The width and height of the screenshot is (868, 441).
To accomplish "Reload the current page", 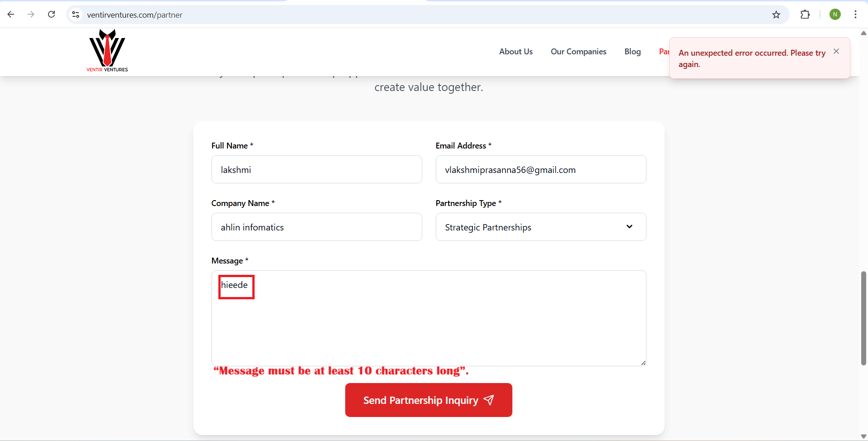I will click(x=52, y=14).
